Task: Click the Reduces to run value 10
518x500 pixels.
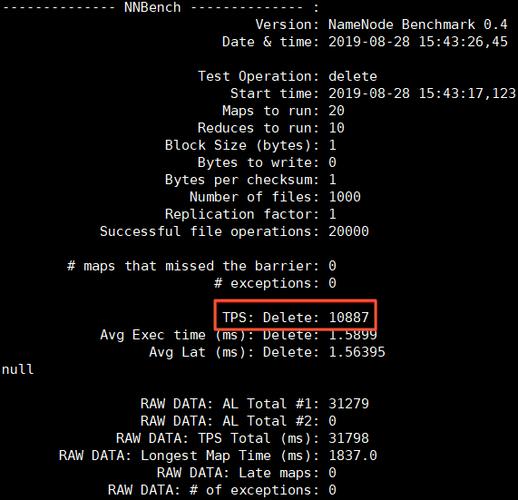Action: pyautogui.click(x=336, y=128)
